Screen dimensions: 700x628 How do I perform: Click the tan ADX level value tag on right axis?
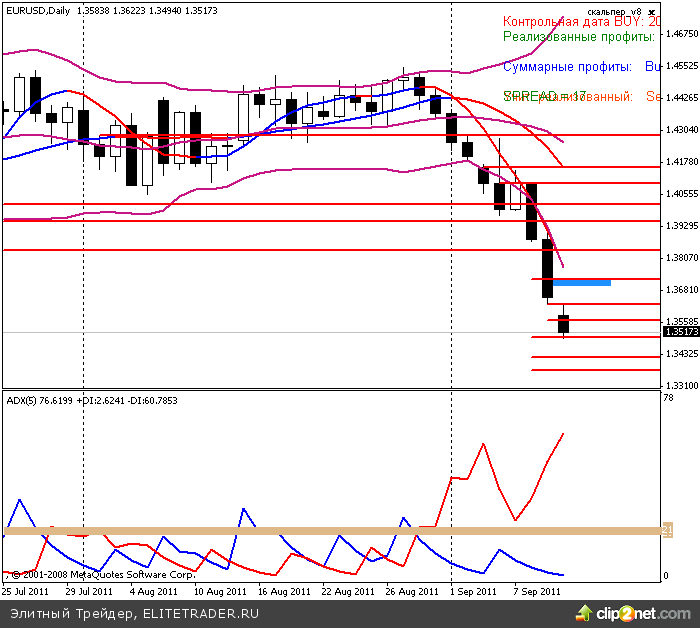(667, 530)
